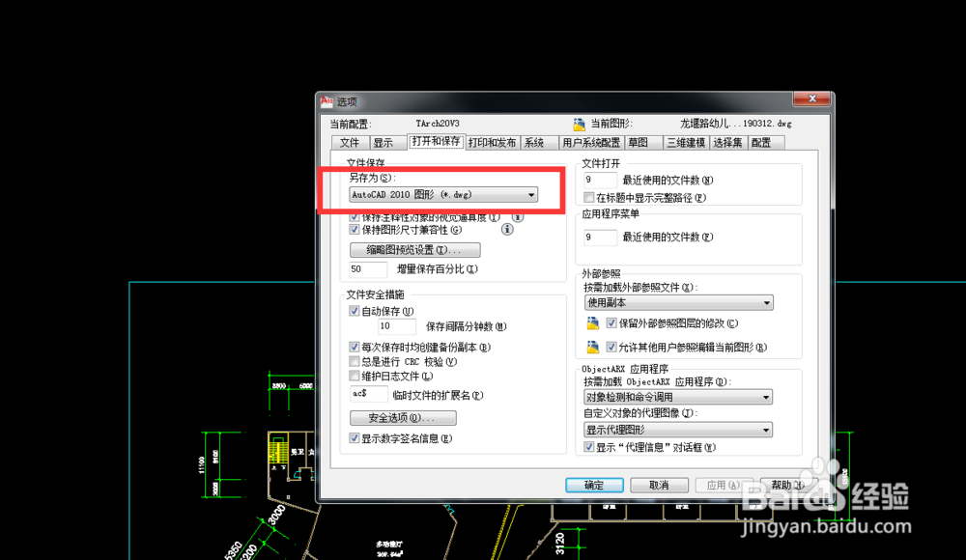The height and width of the screenshot is (560, 966).
Task: Toggle 显示“代理信息”对话框 checkbox
Action: click(589, 447)
